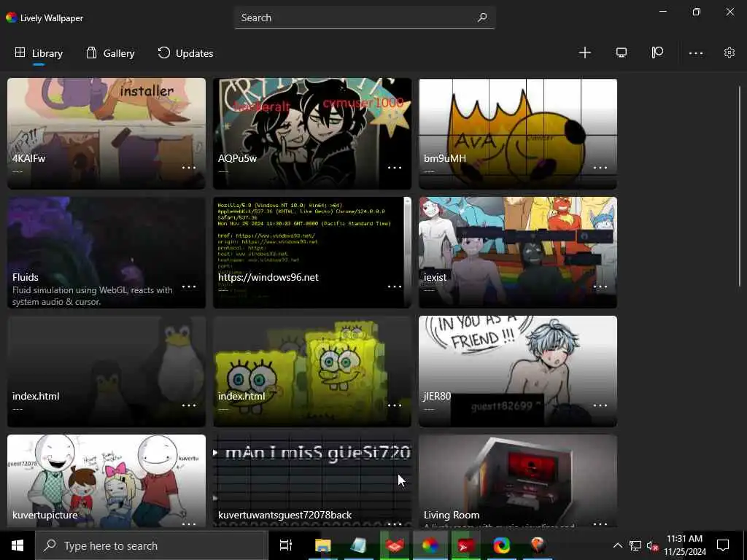The width and height of the screenshot is (747, 560).
Task: Click the taskbar search box
Action: click(x=152, y=545)
